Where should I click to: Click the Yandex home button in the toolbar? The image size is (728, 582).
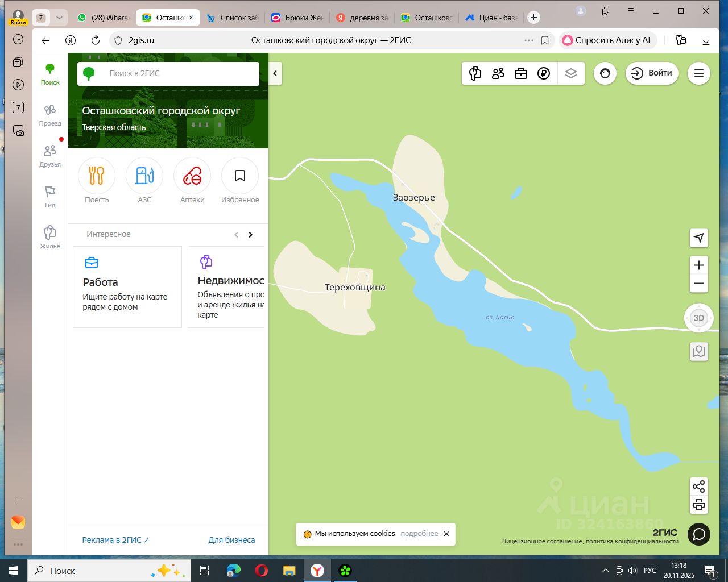(x=71, y=40)
